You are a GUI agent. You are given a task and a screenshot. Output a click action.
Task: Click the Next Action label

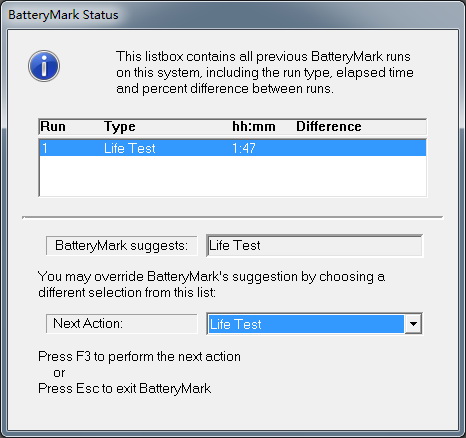121,323
